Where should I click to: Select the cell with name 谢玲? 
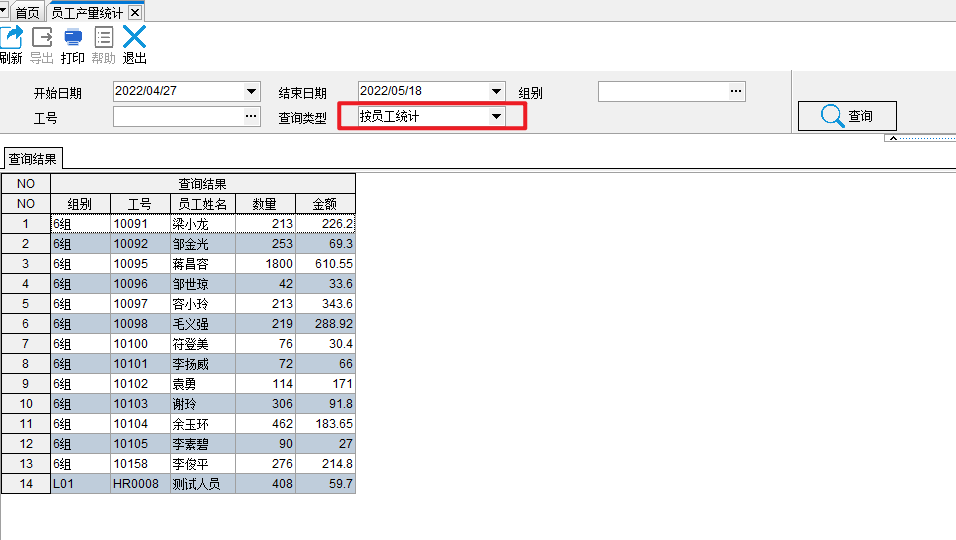[x=202, y=403]
